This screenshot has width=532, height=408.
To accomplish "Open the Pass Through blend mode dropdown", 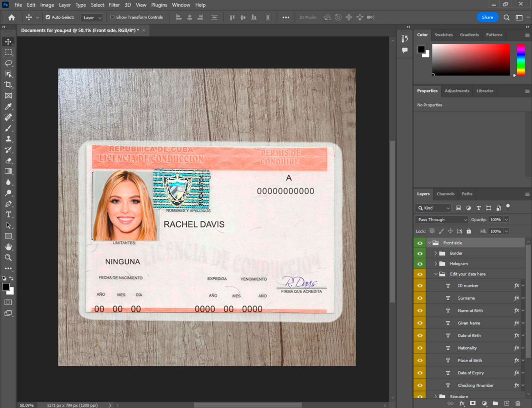I will click(x=442, y=220).
